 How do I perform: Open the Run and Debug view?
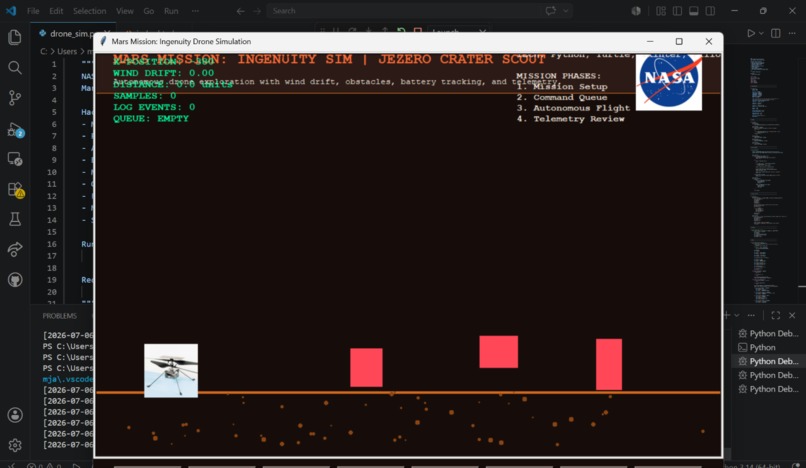point(15,130)
